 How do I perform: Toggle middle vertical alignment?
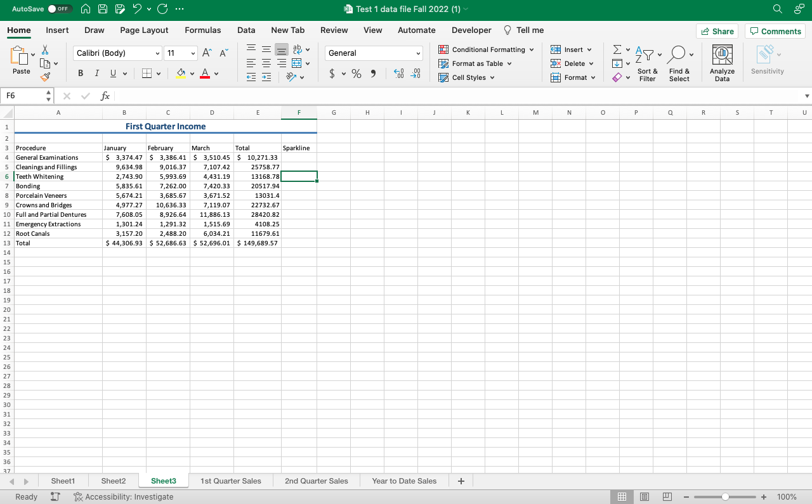[x=266, y=49]
